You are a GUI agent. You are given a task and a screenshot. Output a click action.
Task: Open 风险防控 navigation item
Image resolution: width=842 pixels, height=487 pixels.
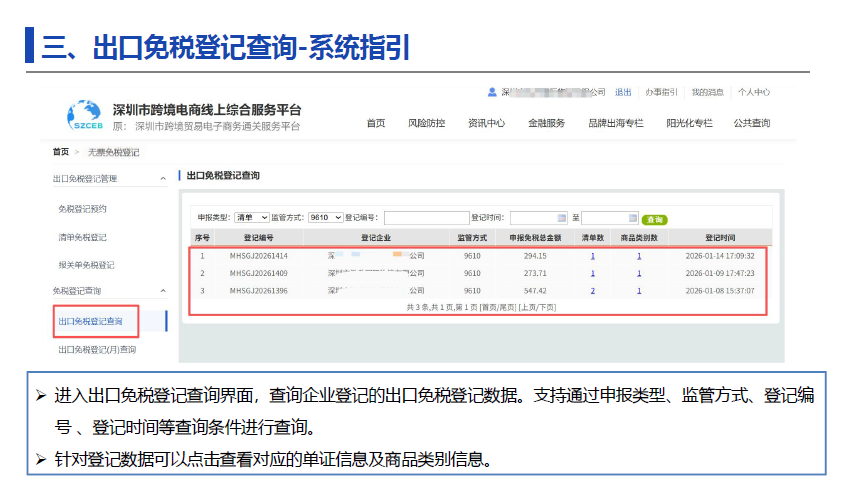pyautogui.click(x=426, y=123)
